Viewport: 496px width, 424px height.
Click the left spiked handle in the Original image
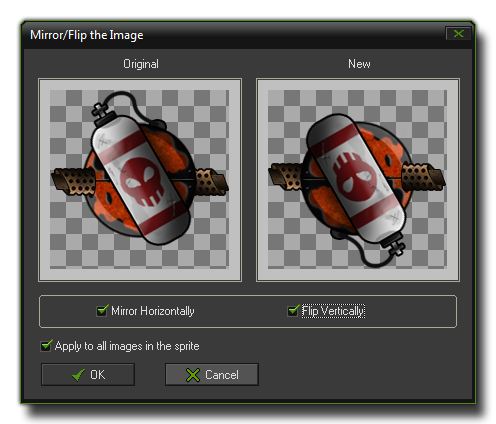pyautogui.click(x=73, y=180)
